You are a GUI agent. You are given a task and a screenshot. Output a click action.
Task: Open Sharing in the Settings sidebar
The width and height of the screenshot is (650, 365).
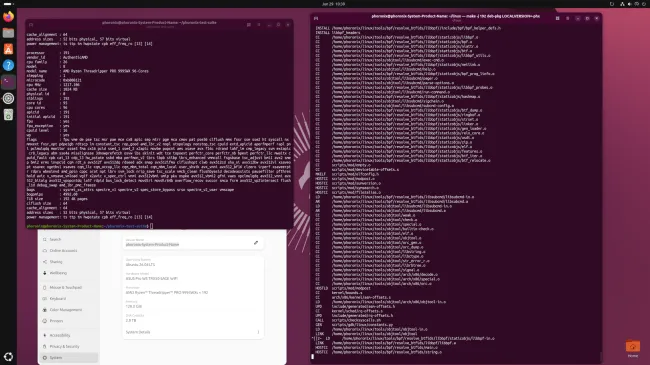68,262
